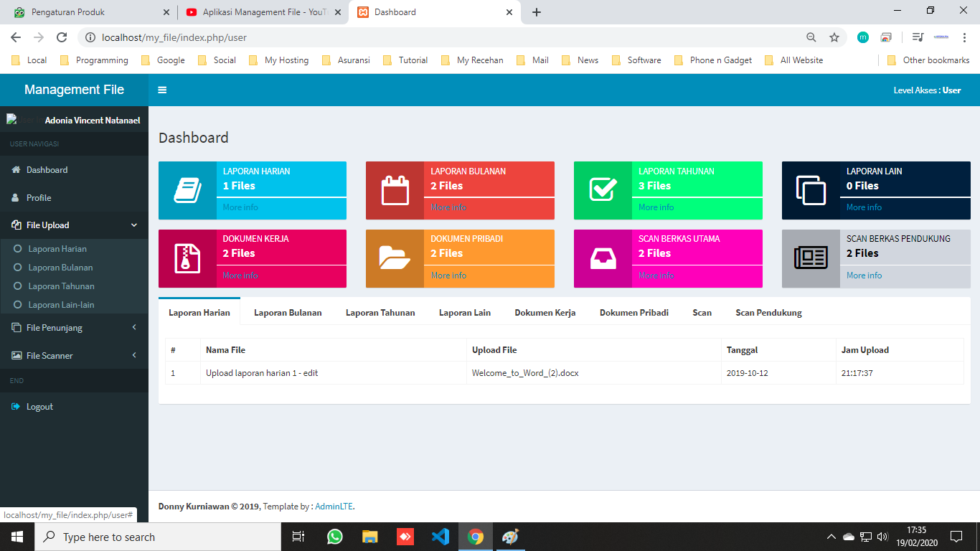This screenshot has height=551, width=980.
Task: Select Laporan Bulanan circle item in sidebar
Action: tap(60, 268)
